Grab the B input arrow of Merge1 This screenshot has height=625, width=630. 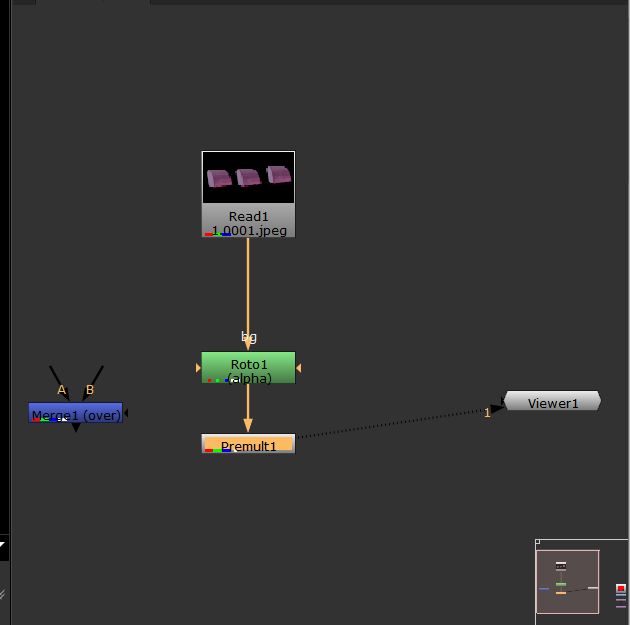[x=92, y=384]
